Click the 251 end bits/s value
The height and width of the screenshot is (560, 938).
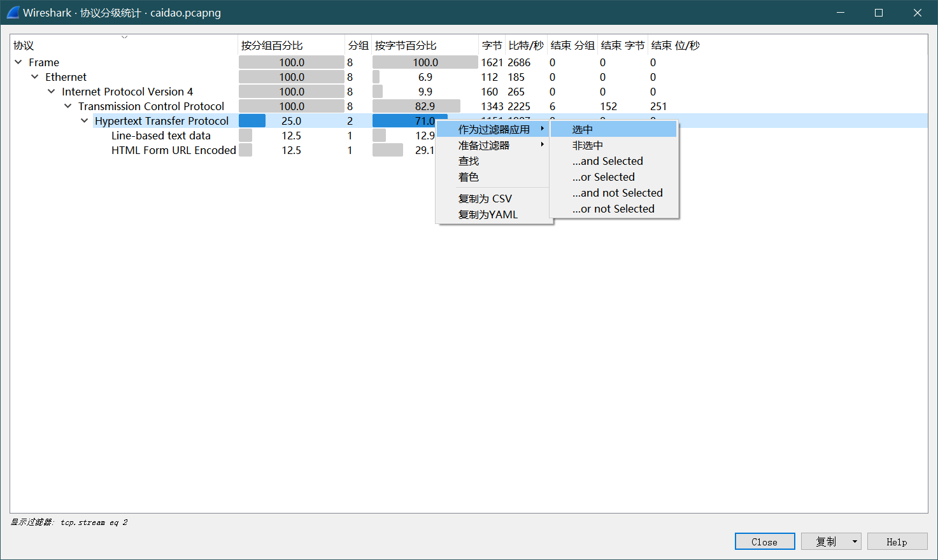point(658,106)
